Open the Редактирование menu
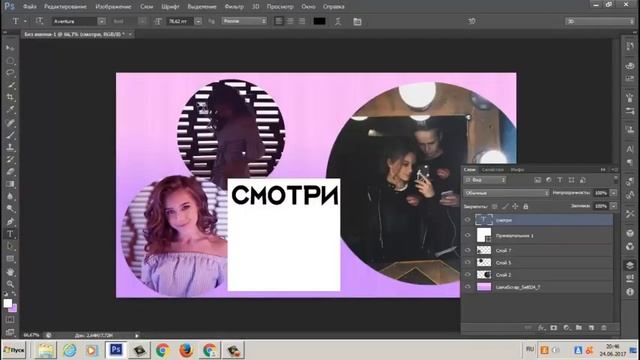The width and height of the screenshot is (640, 360). [x=65, y=7]
